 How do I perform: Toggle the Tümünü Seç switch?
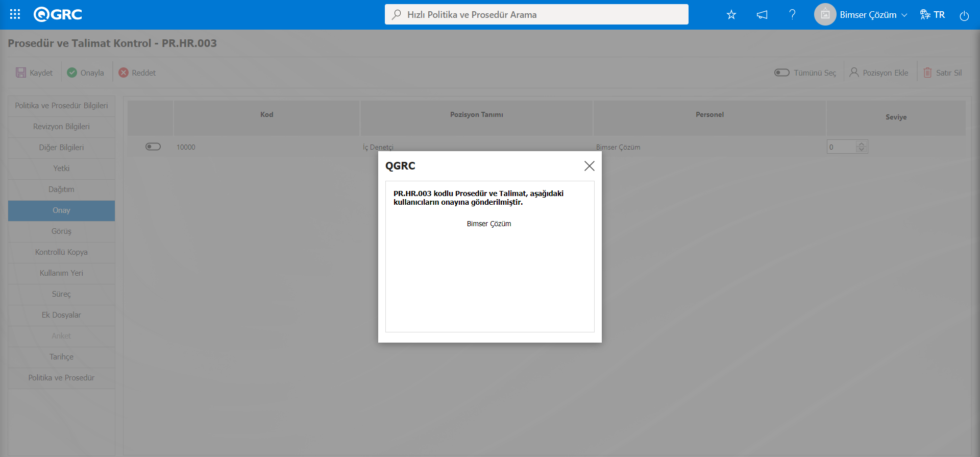(781, 73)
